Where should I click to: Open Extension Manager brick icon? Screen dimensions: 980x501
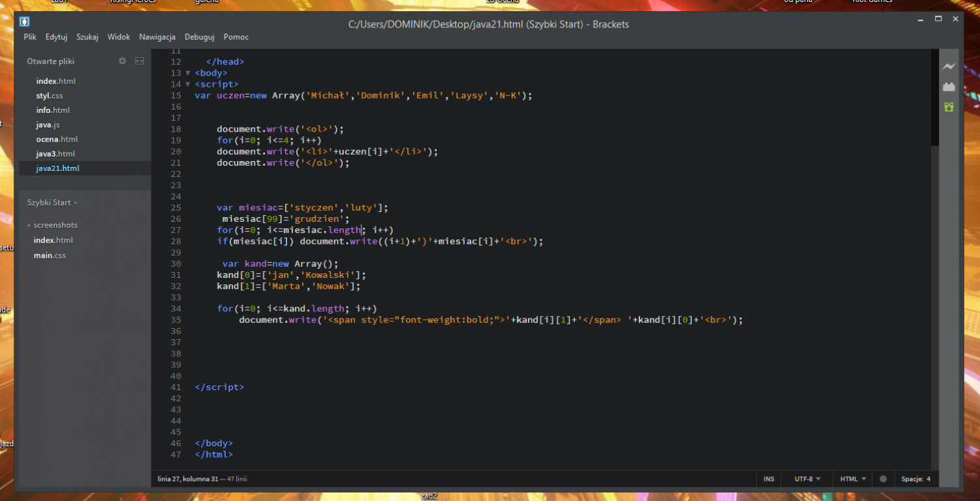coord(949,87)
